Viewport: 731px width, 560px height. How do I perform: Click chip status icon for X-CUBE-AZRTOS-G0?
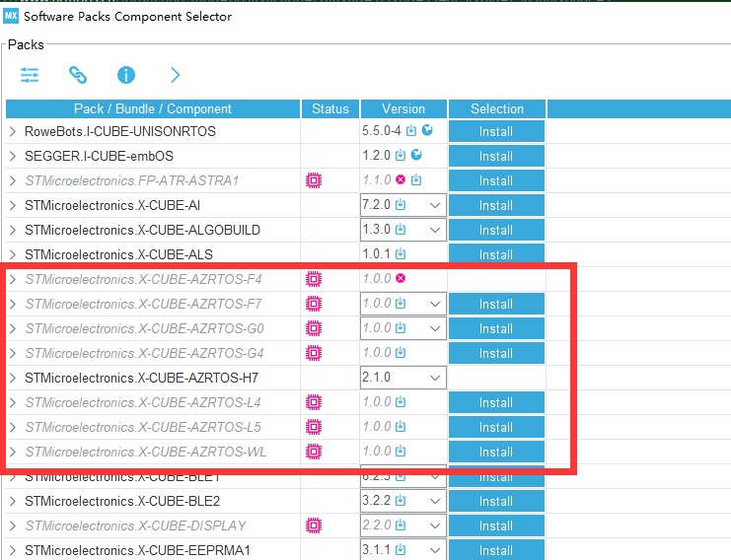(314, 328)
